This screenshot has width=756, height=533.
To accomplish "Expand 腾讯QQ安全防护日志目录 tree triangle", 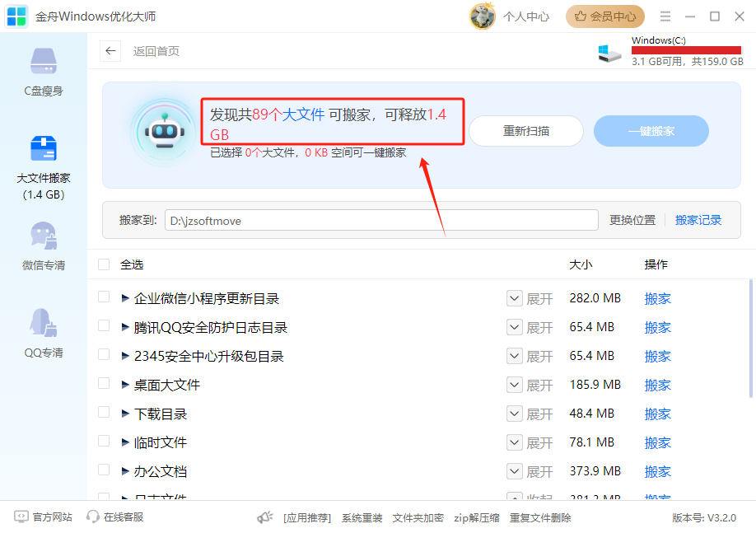I will [x=125, y=328].
